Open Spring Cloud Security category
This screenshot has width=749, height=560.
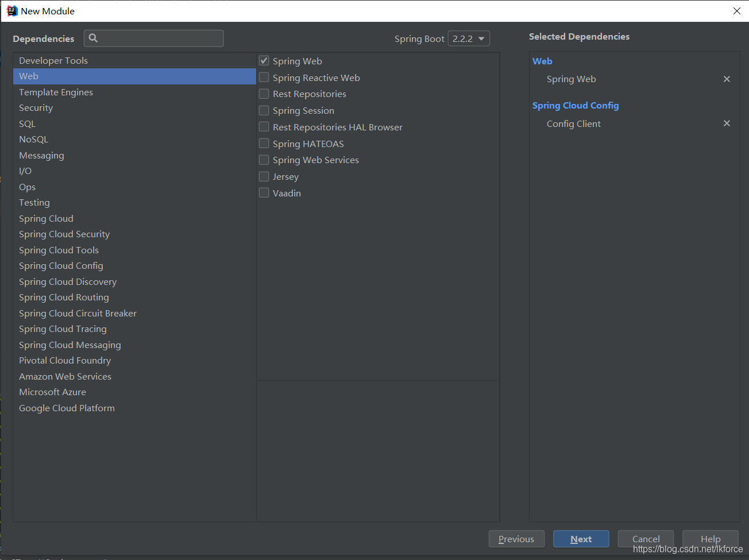(x=134, y=234)
